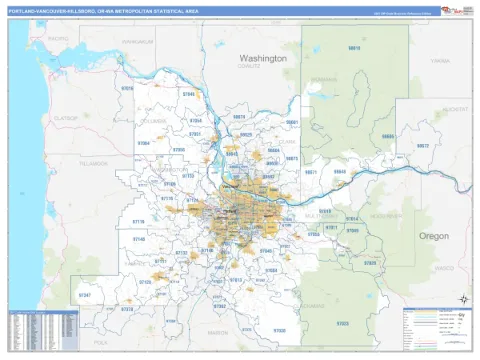Select the PACIFIC county label
The image size is (480, 360).
tap(58, 39)
